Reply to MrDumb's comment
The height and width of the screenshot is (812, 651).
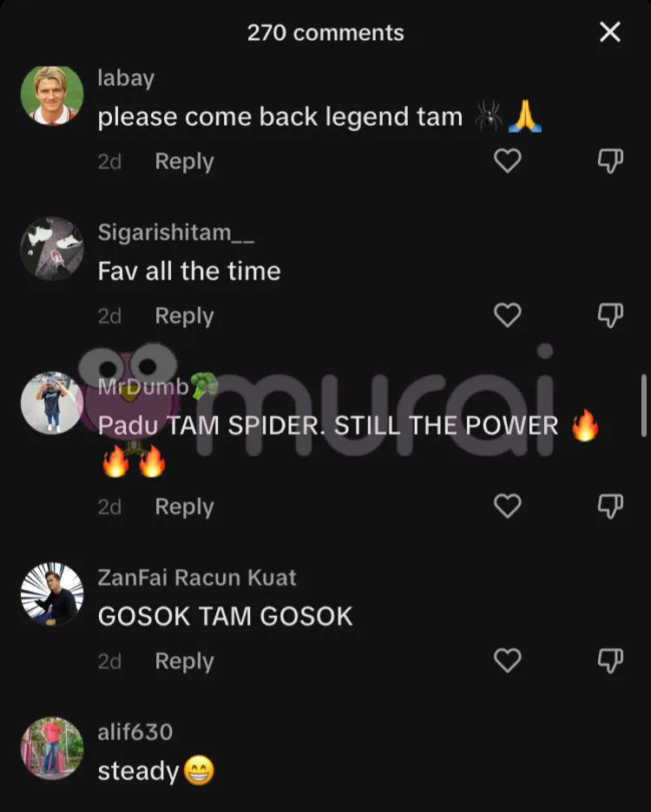coord(185,507)
